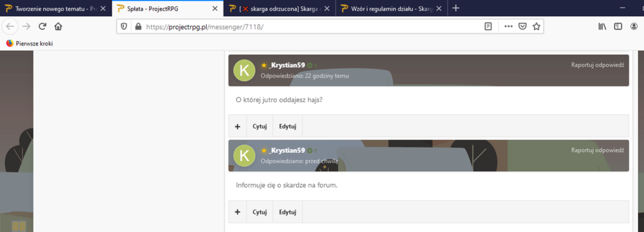
Task: Open tracking protection shield icon
Action: tap(124, 26)
